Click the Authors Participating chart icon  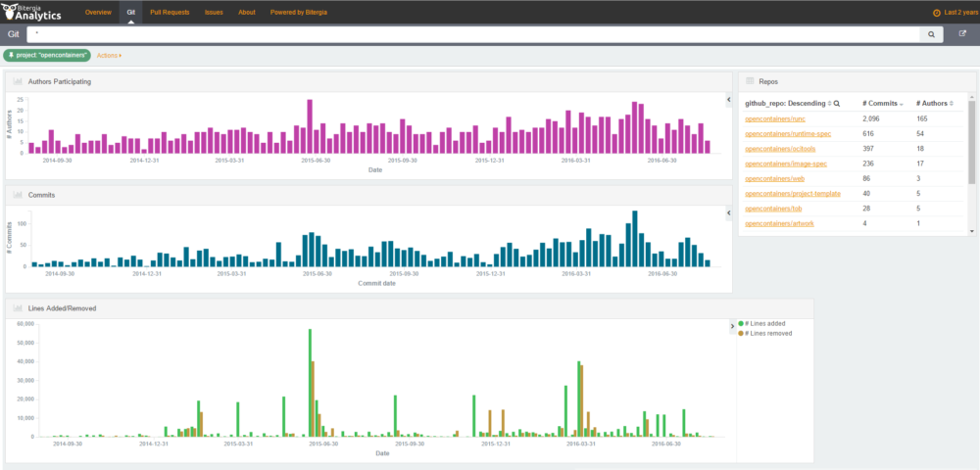tap(18, 81)
